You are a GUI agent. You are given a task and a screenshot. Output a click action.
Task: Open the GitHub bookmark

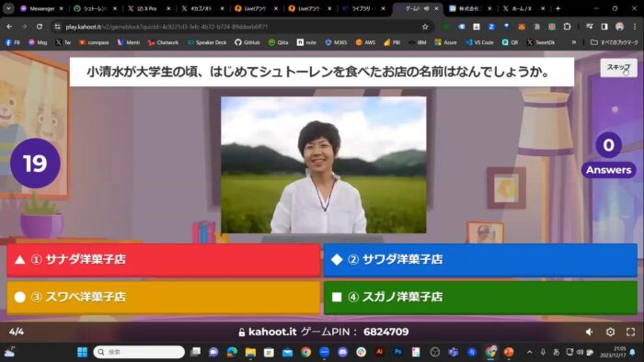(x=247, y=42)
